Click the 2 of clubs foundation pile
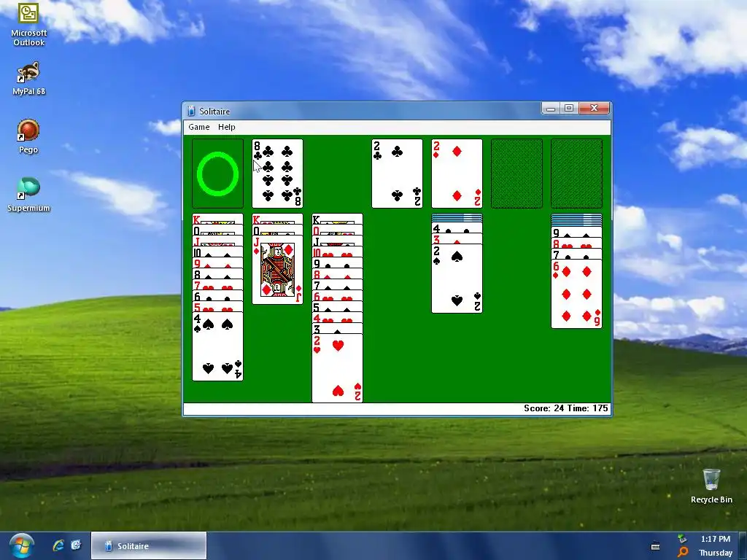Screen dimensions: 747x560 click(397, 174)
